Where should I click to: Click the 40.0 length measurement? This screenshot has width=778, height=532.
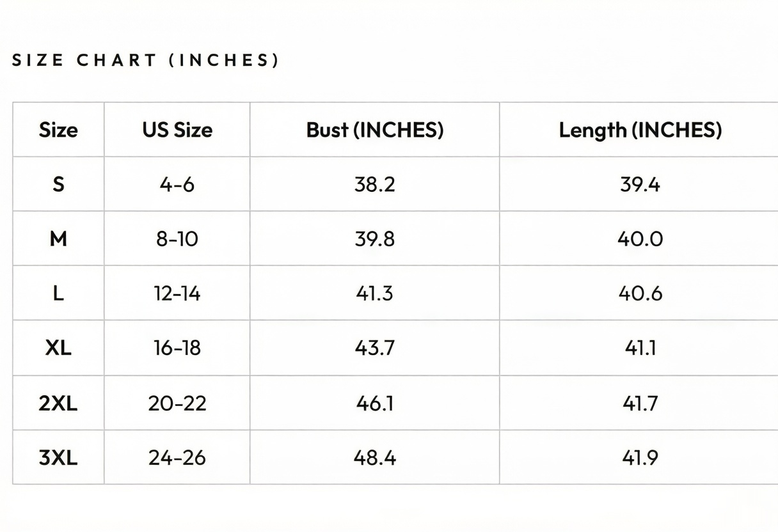click(640, 239)
